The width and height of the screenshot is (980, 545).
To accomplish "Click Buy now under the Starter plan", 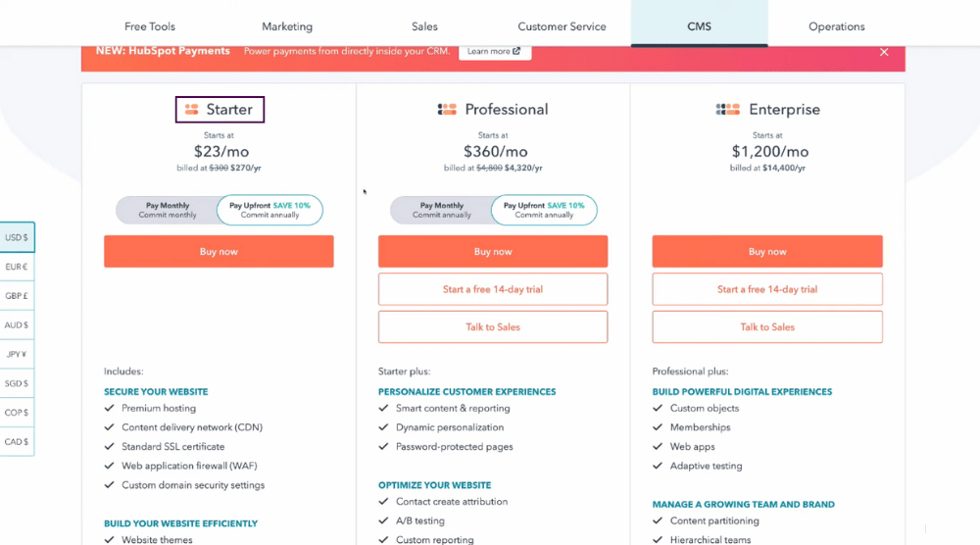I will click(x=219, y=251).
